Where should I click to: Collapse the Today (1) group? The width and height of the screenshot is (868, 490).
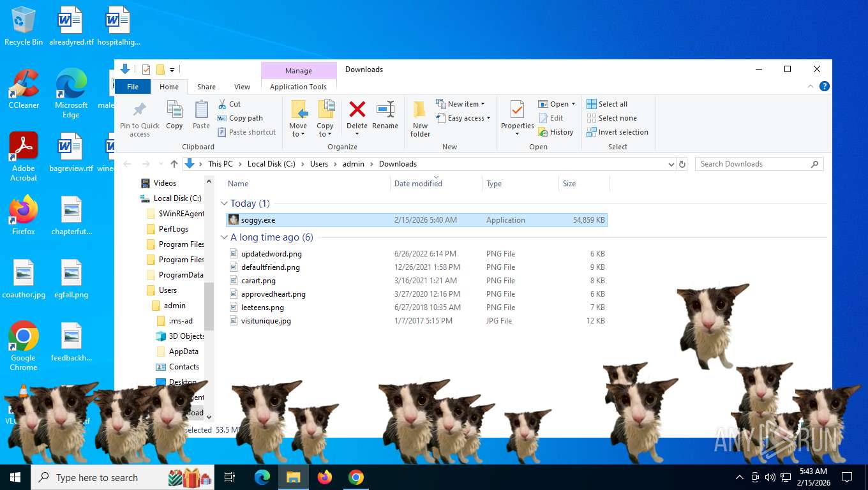224,204
